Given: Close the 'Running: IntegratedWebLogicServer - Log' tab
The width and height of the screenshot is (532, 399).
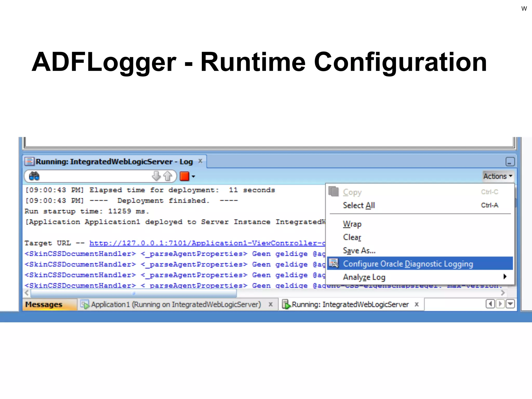Looking at the screenshot, I should (200, 161).
